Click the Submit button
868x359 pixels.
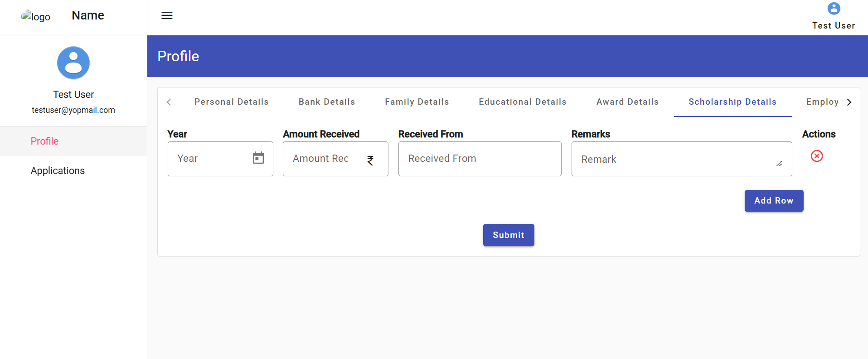508,235
